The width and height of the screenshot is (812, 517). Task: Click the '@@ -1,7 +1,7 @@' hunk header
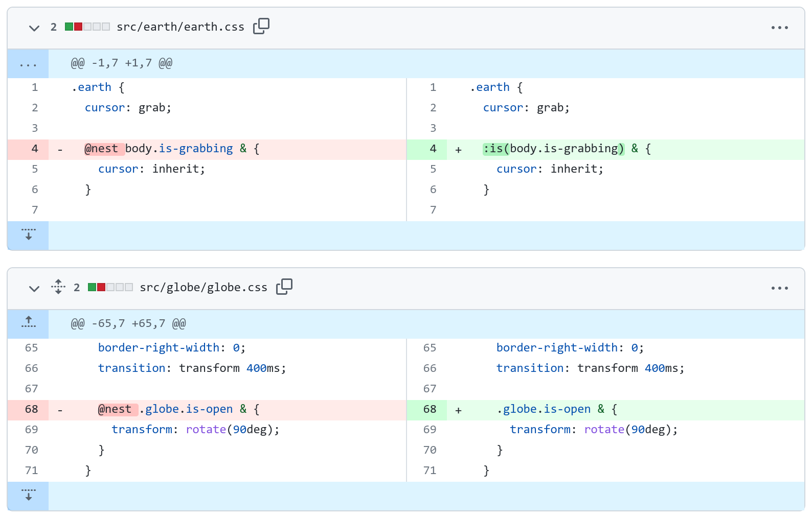(x=122, y=63)
